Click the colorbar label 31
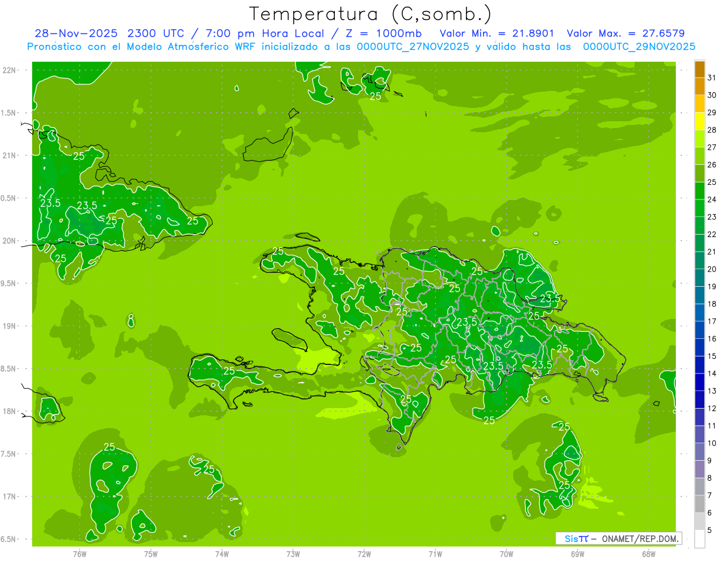728x562 pixels. click(x=712, y=78)
